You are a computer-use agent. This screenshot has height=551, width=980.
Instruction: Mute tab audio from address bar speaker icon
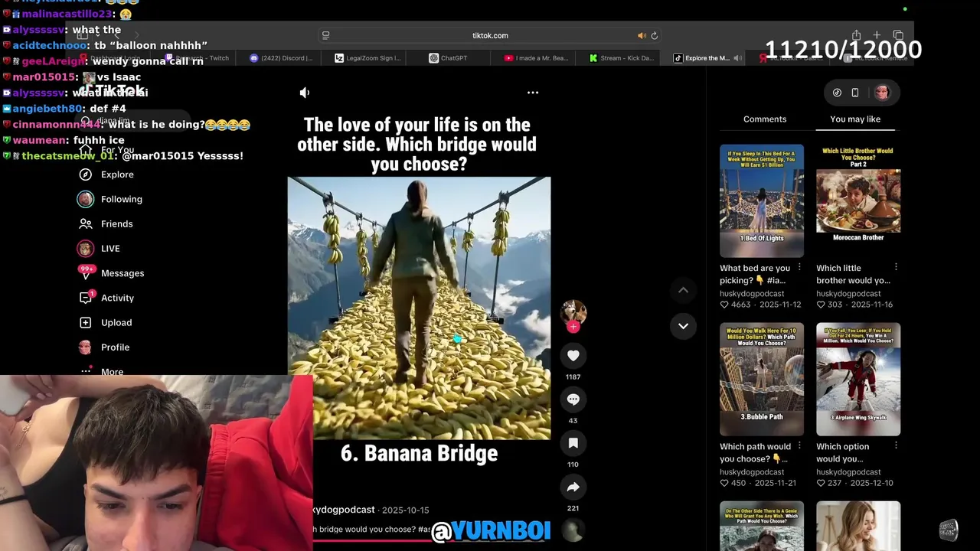pos(642,36)
